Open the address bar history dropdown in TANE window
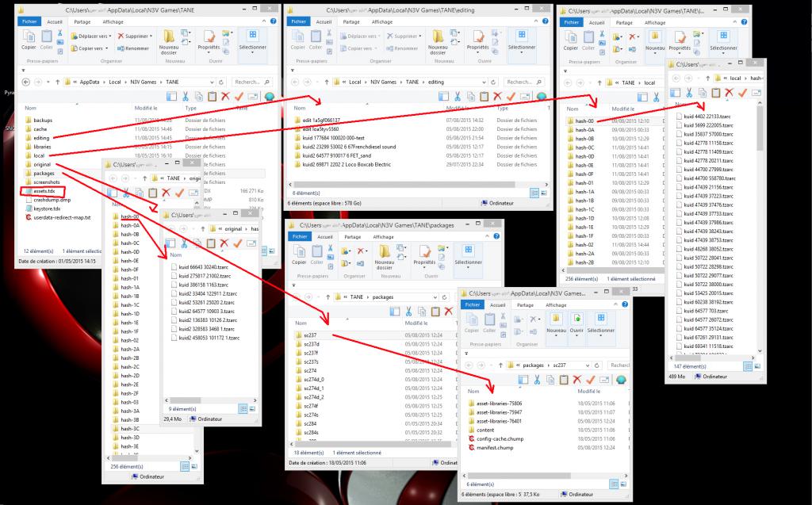 click(212, 82)
